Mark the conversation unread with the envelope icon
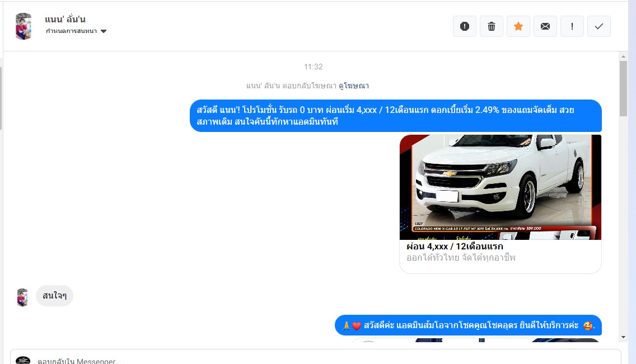Viewport: 636px width, 364px height. (545, 26)
